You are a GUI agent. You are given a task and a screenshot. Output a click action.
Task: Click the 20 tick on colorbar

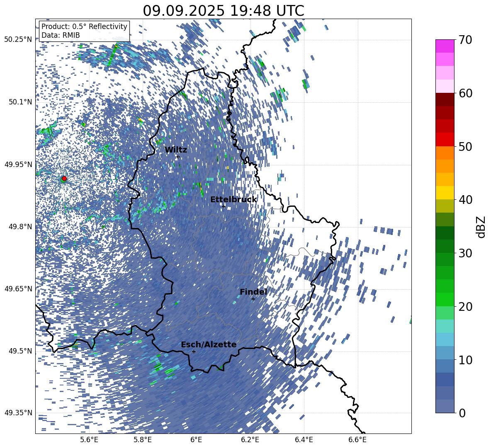(x=465, y=306)
